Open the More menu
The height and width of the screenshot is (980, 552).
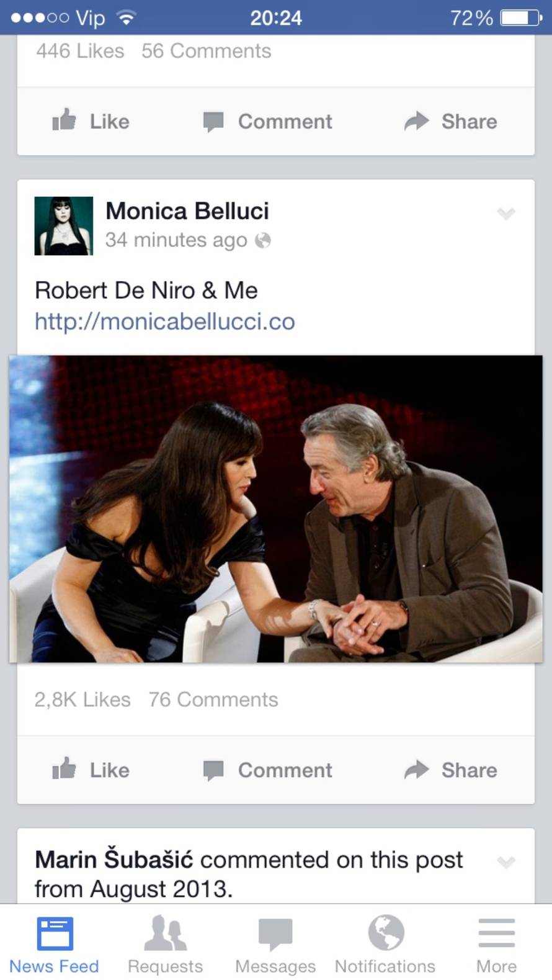coord(496,943)
